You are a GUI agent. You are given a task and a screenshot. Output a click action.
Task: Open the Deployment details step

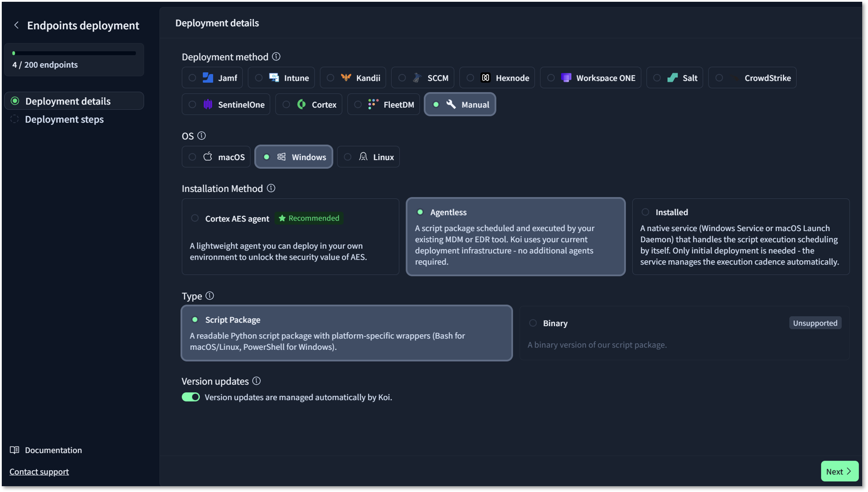[74, 101]
